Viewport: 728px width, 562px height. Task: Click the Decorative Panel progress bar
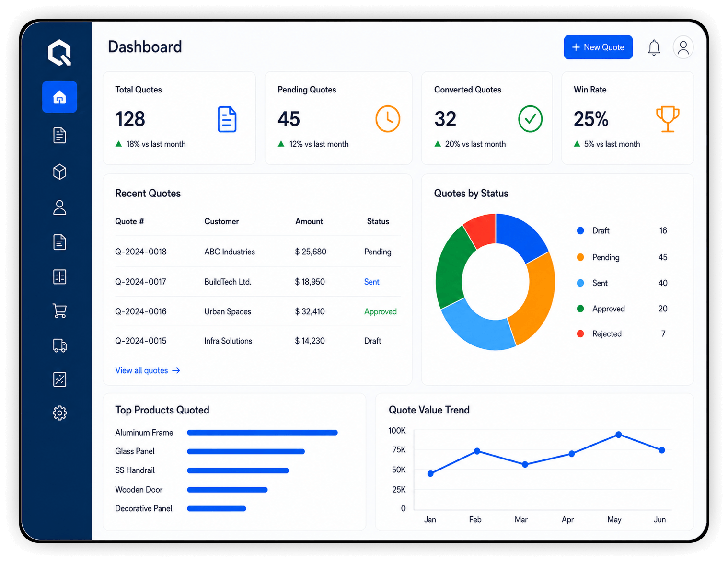click(x=217, y=508)
